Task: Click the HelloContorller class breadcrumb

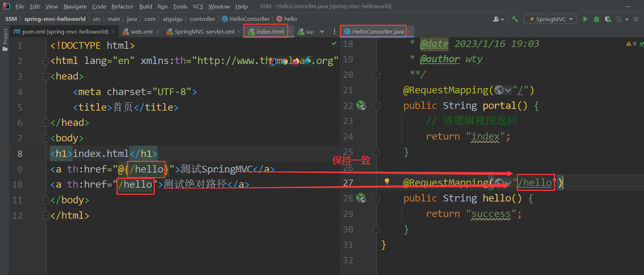Action: pos(246,19)
